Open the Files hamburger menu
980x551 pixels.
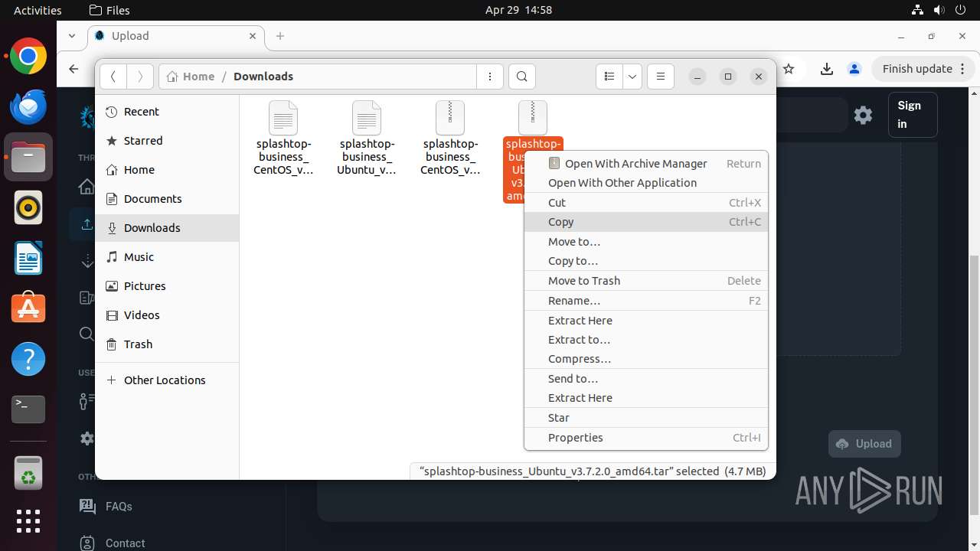[660, 77]
